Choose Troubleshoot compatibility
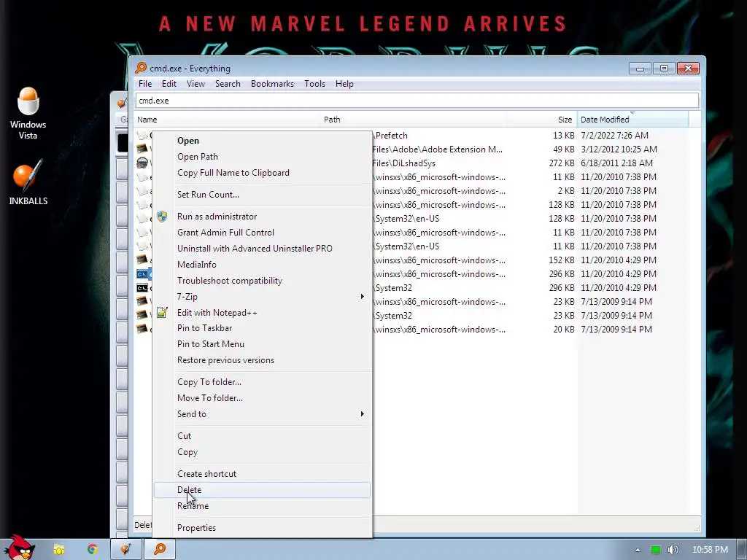The height and width of the screenshot is (560, 747). point(230,281)
